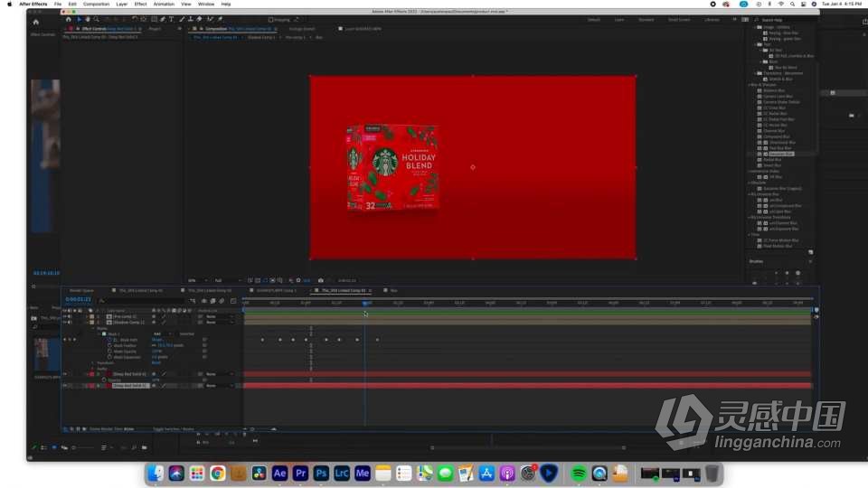Click the Mask Feather stopwatch
This screenshot has width=868, height=488.
[x=109, y=345]
